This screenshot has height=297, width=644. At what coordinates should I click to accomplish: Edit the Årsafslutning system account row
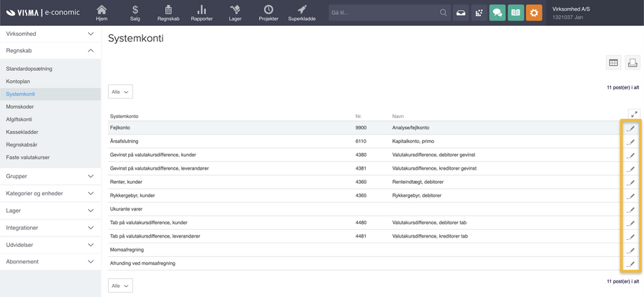(x=631, y=142)
